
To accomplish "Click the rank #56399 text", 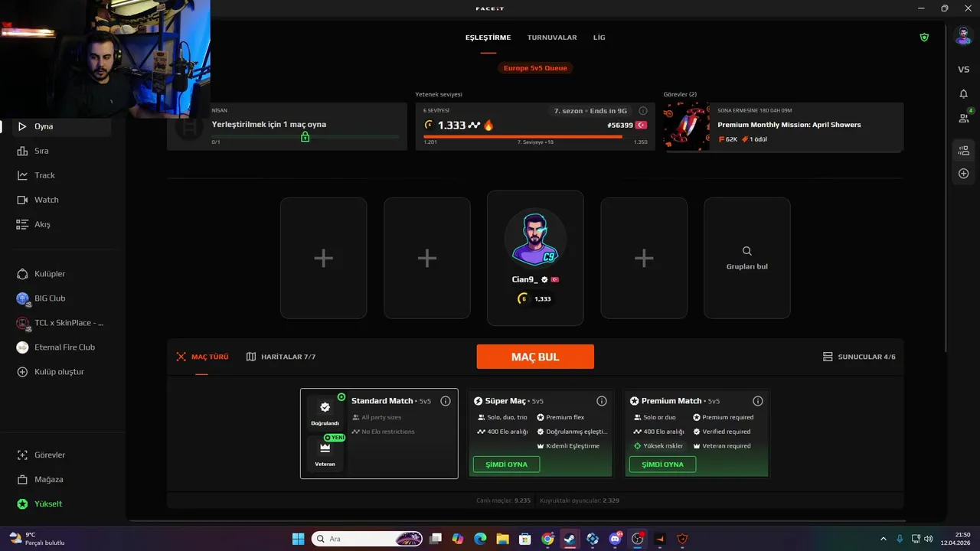I will tap(619, 125).
